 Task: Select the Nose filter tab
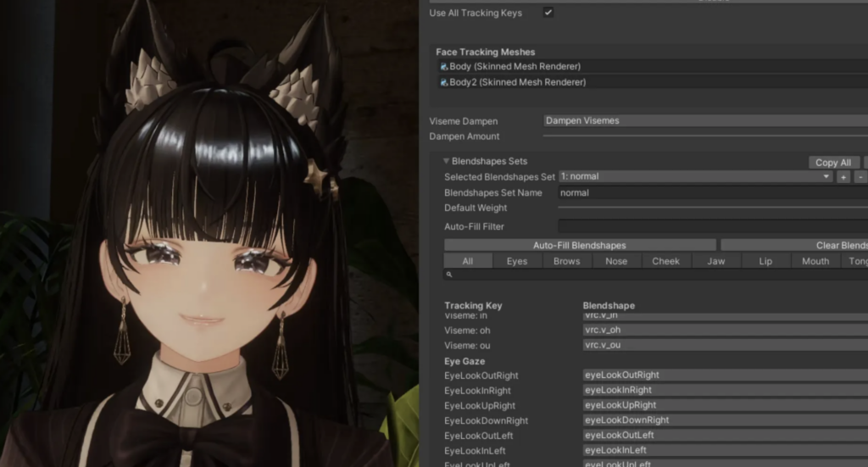point(616,261)
